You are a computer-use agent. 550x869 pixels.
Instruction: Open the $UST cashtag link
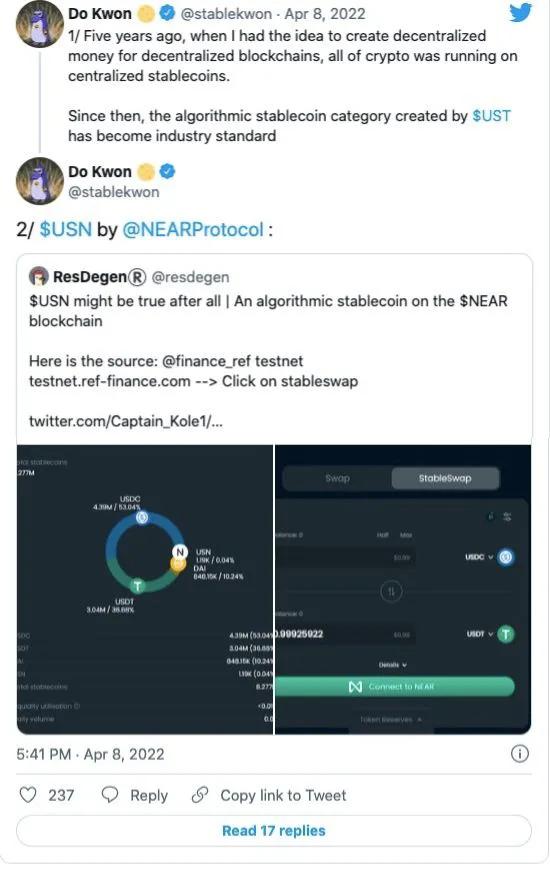[491, 116]
